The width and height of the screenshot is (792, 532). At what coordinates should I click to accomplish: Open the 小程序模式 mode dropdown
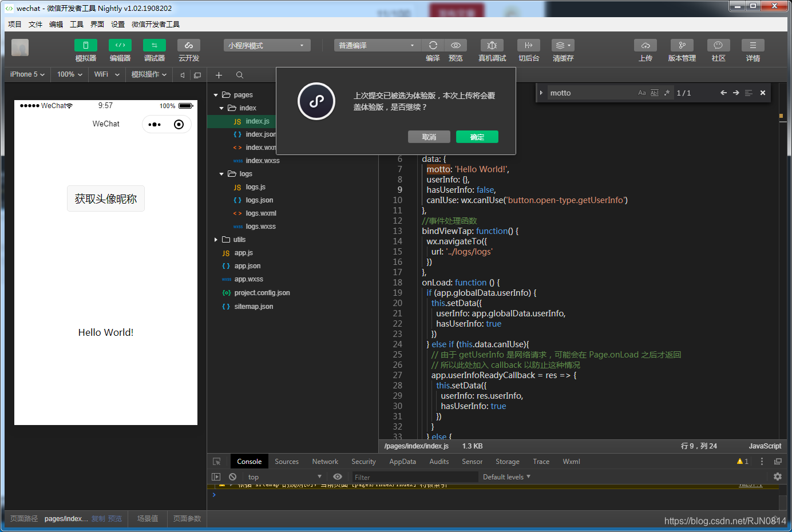coord(267,45)
